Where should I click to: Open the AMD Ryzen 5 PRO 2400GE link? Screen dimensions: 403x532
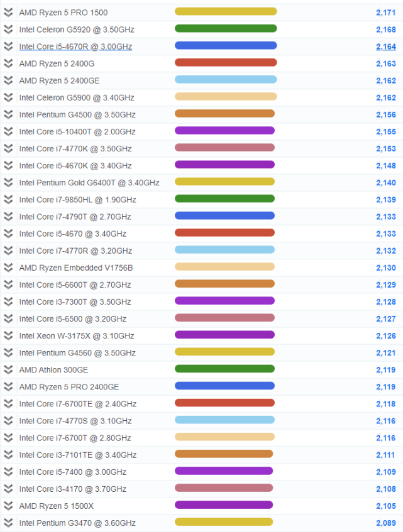(69, 387)
